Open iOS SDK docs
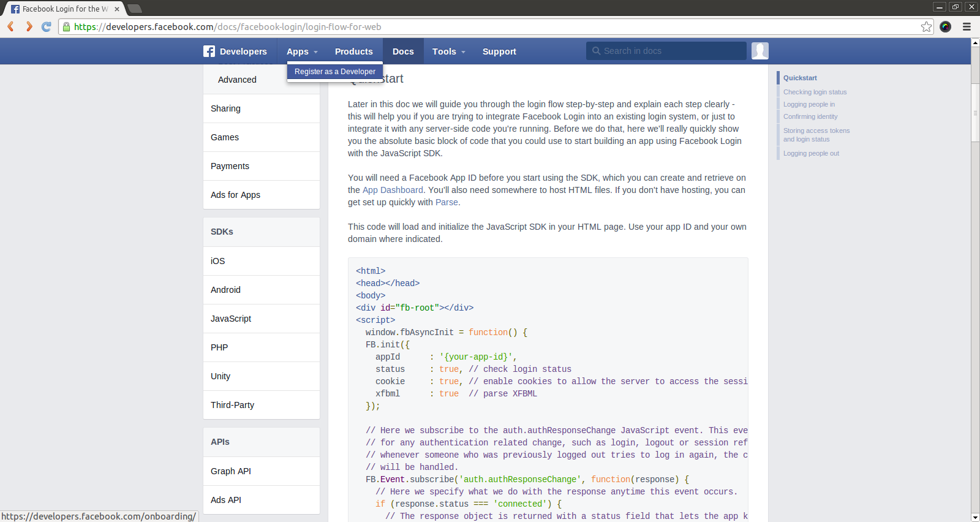 pyautogui.click(x=262, y=261)
